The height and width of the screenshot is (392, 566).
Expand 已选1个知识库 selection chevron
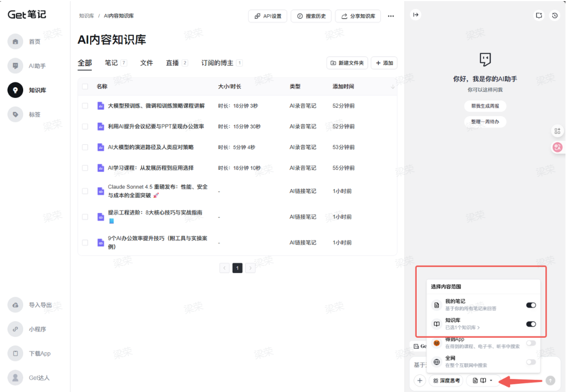pyautogui.click(x=479, y=328)
